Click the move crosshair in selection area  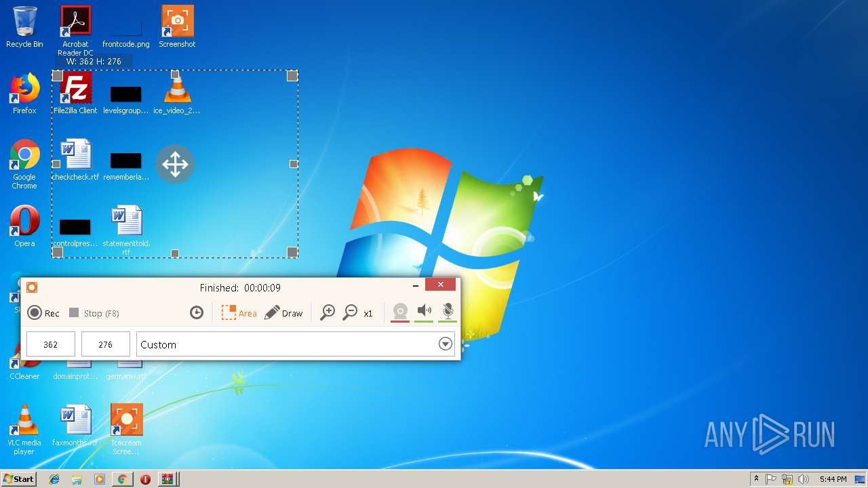(x=175, y=164)
